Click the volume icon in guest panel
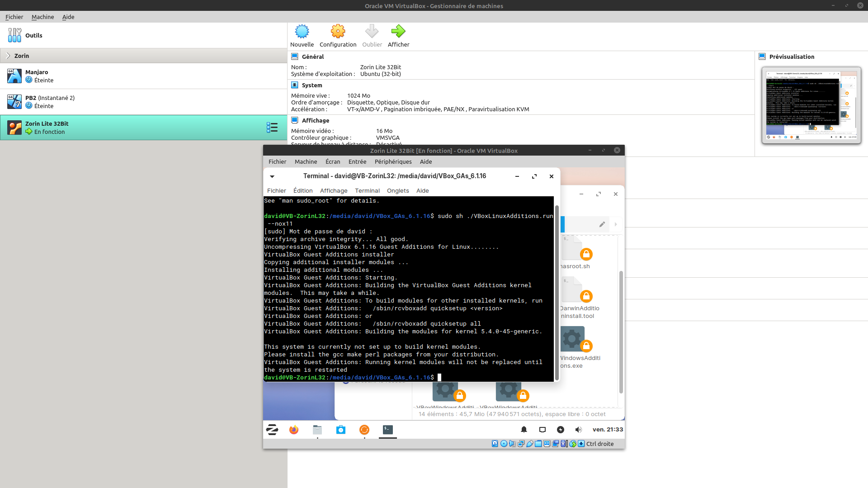 coord(578,430)
